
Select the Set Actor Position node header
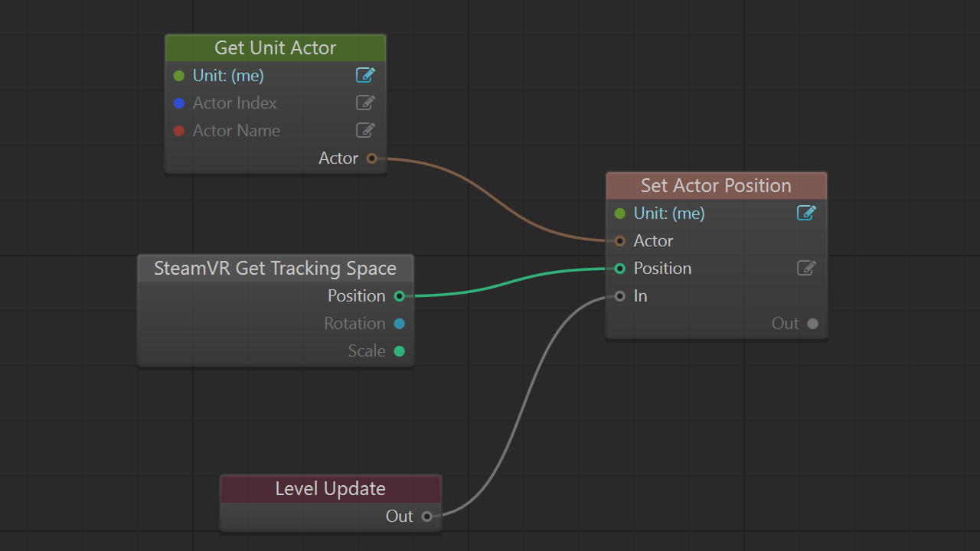pyautogui.click(x=717, y=186)
